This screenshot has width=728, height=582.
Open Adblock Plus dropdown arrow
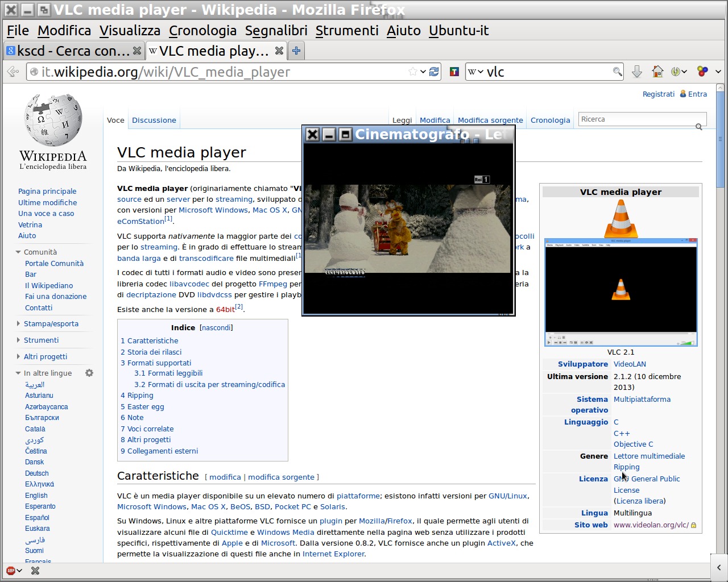pos(19,571)
